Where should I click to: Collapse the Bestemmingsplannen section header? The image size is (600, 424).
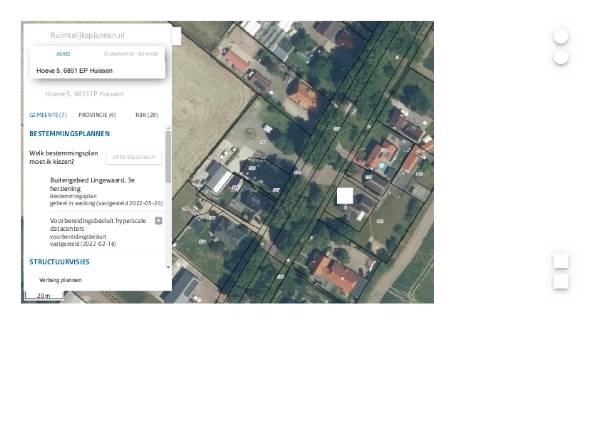[x=70, y=133]
